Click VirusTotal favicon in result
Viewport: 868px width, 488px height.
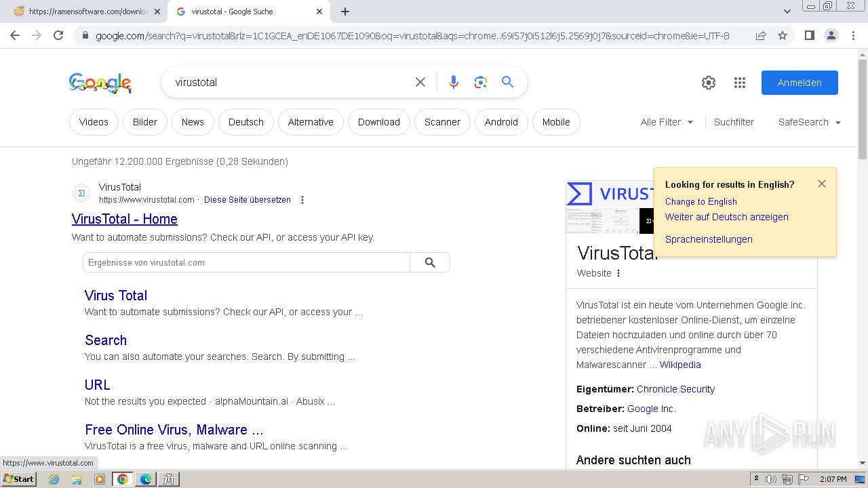(x=81, y=193)
